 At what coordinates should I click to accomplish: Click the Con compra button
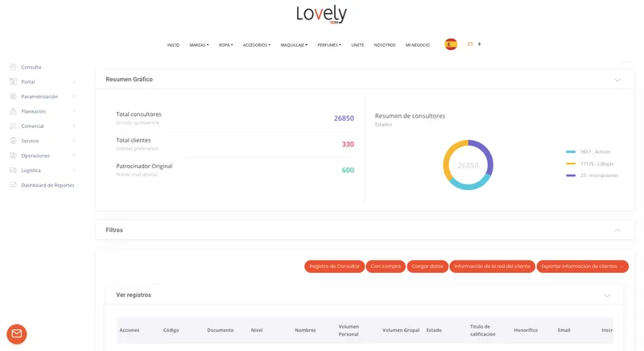pos(386,266)
